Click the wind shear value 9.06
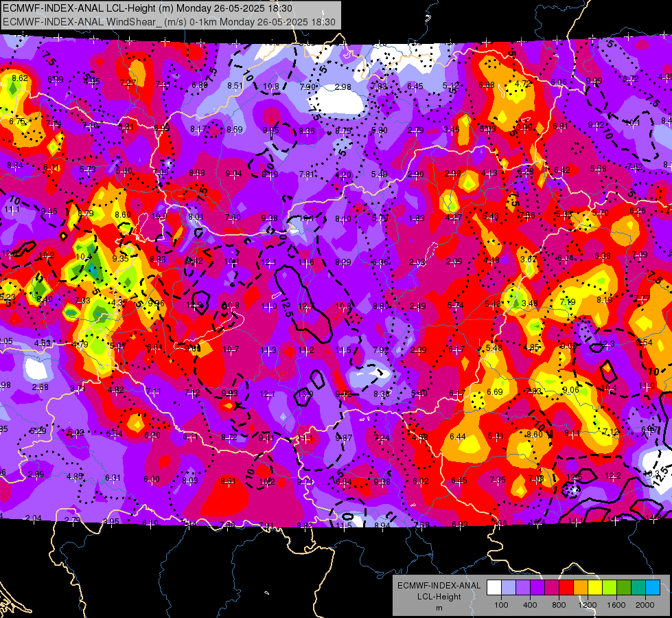 click(570, 389)
